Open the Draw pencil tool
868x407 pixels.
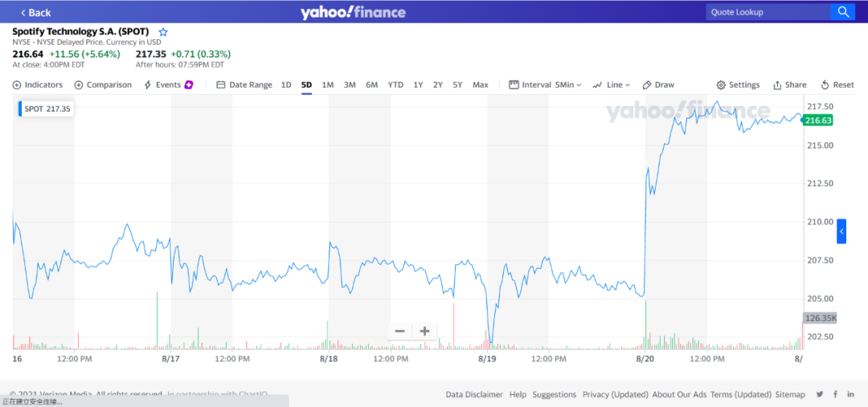pyautogui.click(x=647, y=85)
